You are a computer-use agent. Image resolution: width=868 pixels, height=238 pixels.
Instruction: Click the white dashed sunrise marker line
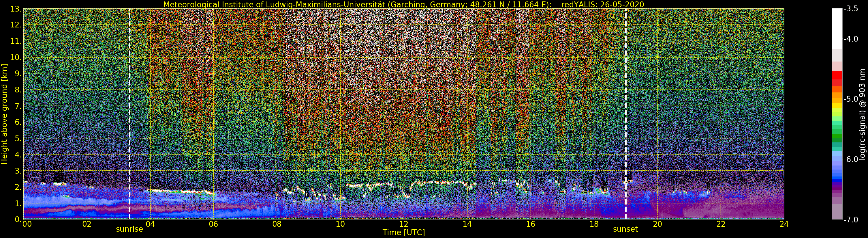click(129, 114)
